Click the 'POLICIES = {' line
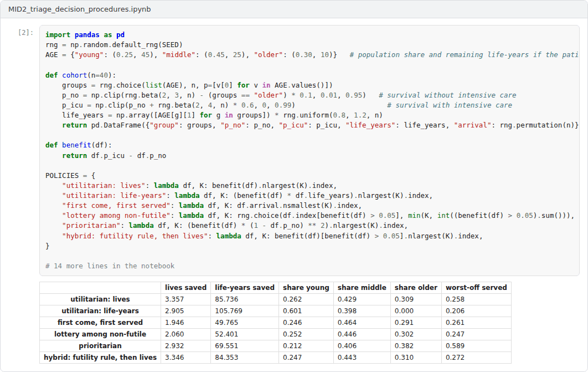 70,175
